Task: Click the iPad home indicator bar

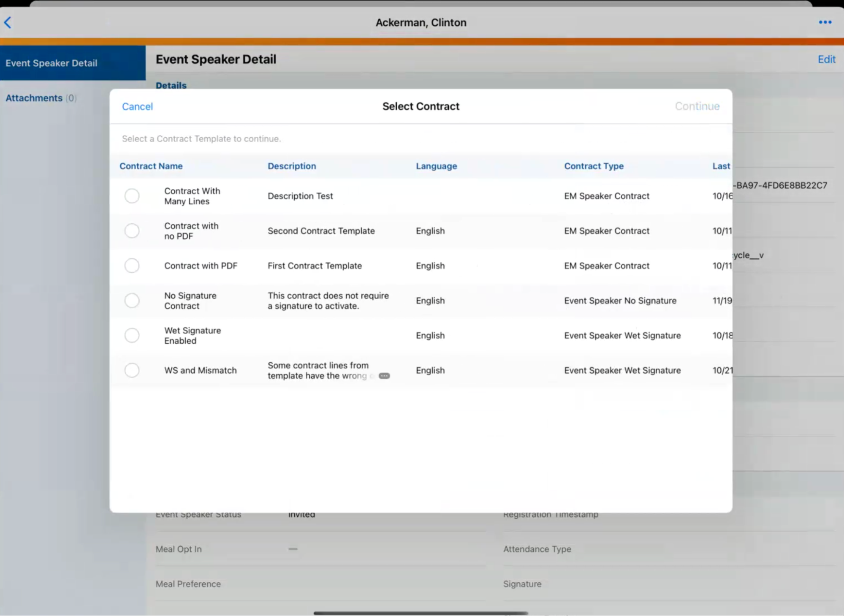Action: click(x=421, y=613)
